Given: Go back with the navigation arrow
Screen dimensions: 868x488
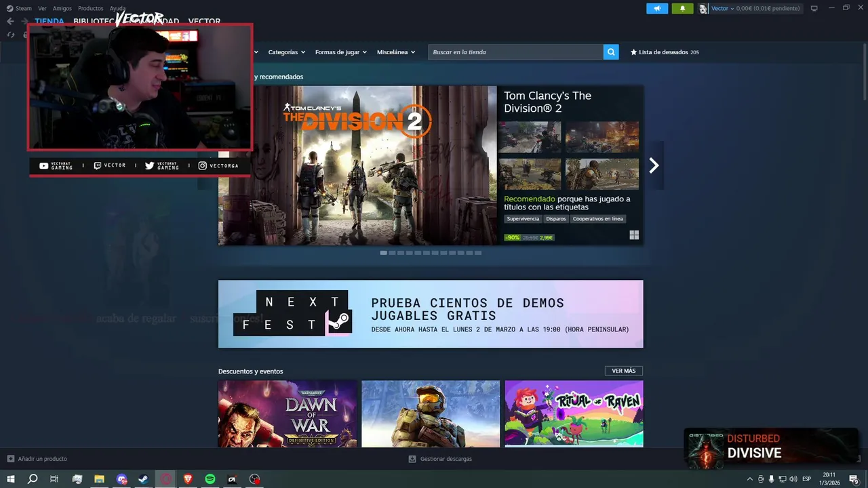Looking at the screenshot, I should tap(10, 21).
